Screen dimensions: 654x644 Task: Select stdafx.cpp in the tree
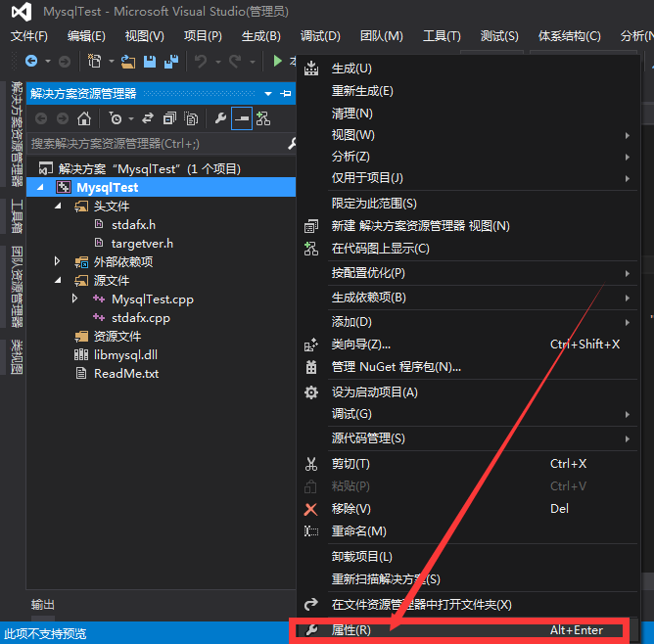(141, 318)
